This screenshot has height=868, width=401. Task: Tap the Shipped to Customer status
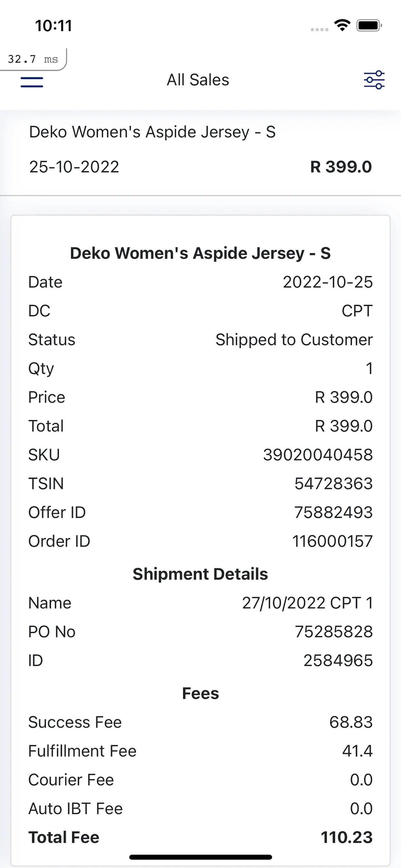pos(294,340)
